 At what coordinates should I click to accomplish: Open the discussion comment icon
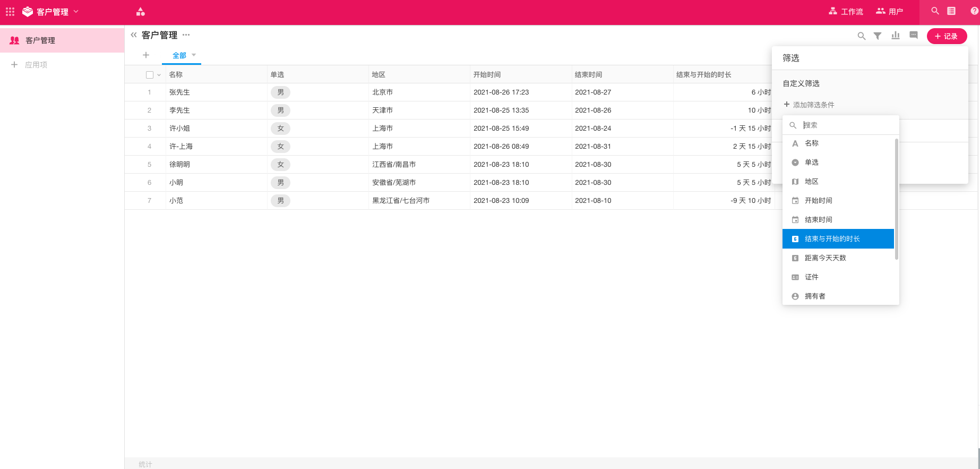click(x=914, y=36)
